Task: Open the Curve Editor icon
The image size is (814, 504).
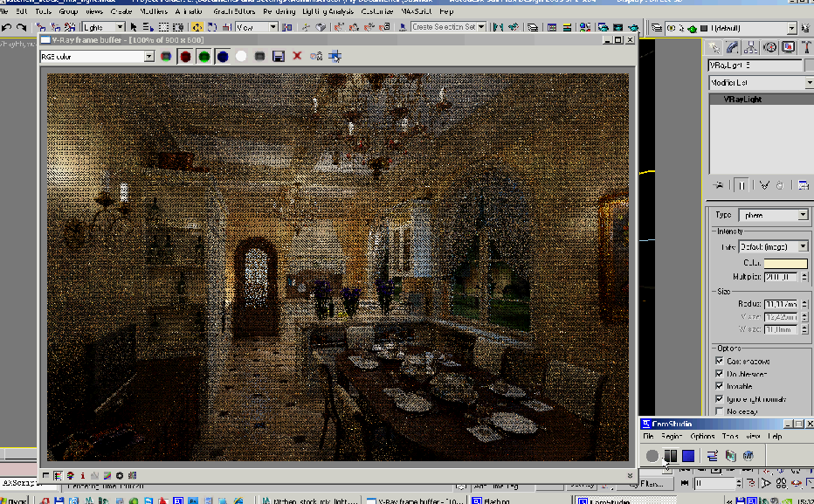Action: [552, 27]
